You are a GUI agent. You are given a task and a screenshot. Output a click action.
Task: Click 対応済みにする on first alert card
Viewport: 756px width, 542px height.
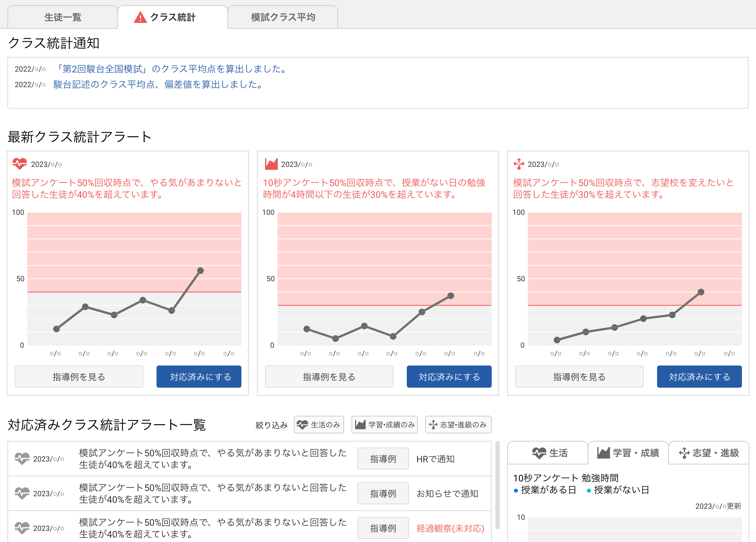pyautogui.click(x=199, y=377)
